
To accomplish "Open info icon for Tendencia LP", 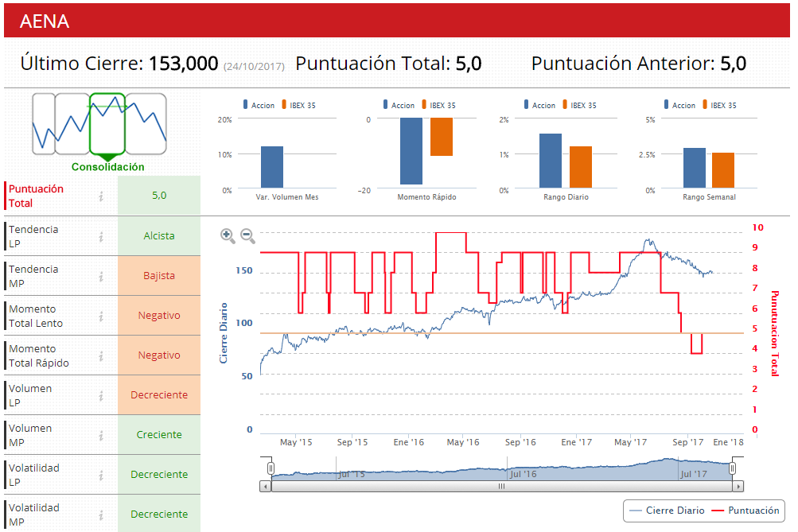I will [101, 236].
